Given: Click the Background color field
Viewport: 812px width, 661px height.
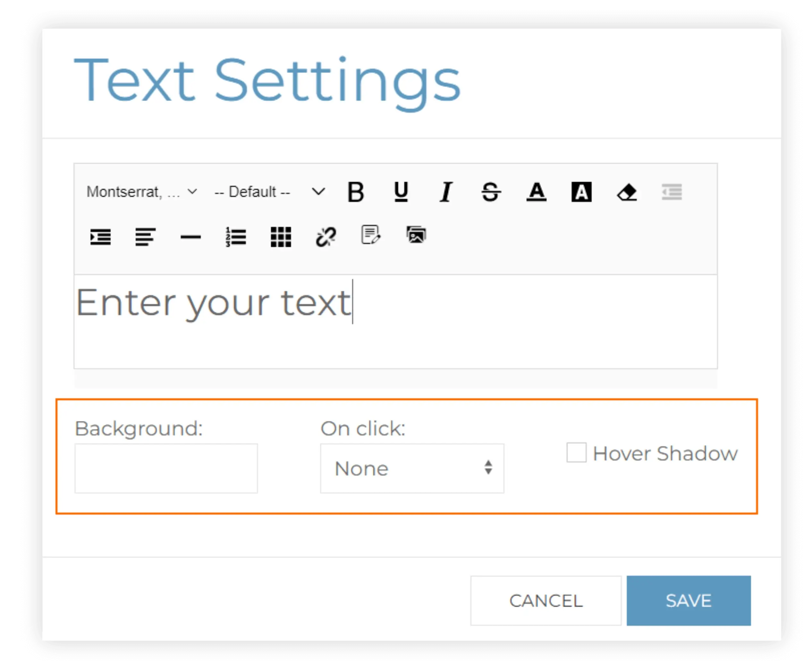Looking at the screenshot, I should pos(166,468).
